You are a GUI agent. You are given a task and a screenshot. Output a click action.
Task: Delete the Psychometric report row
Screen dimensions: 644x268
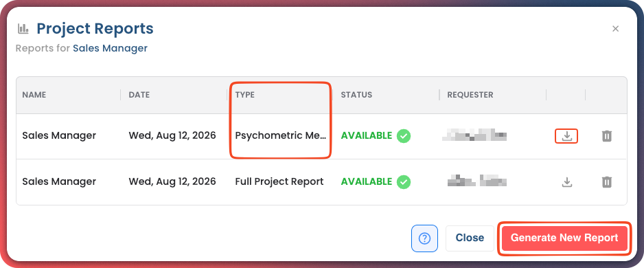tap(607, 136)
